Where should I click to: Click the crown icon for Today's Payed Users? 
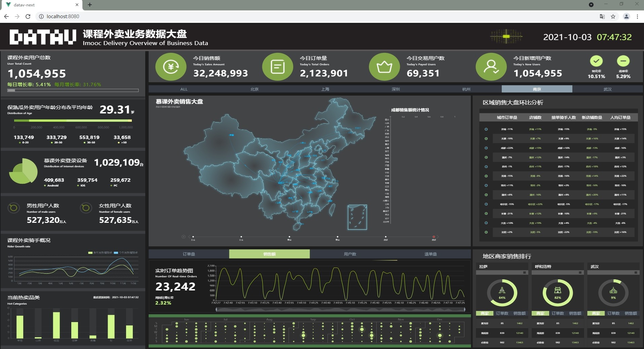[384, 67]
